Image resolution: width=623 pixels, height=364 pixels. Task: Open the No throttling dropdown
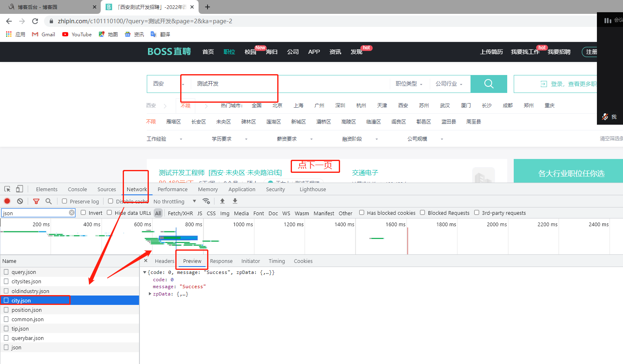(x=175, y=201)
